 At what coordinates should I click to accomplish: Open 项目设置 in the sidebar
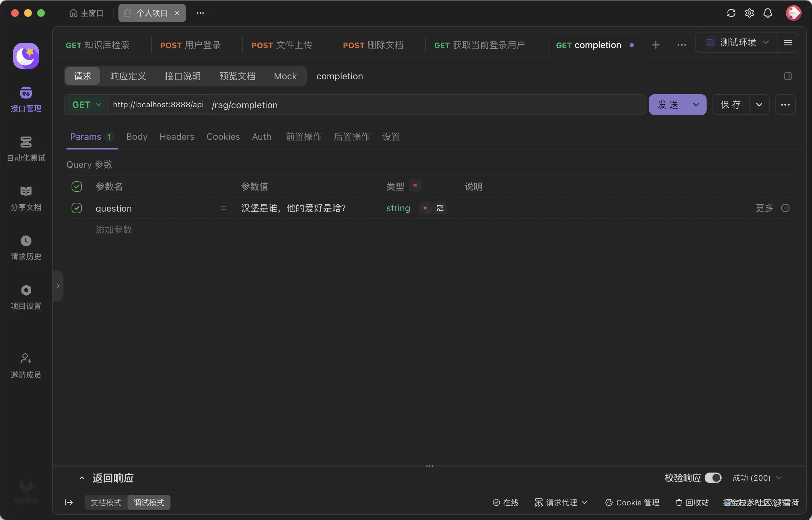(26, 291)
